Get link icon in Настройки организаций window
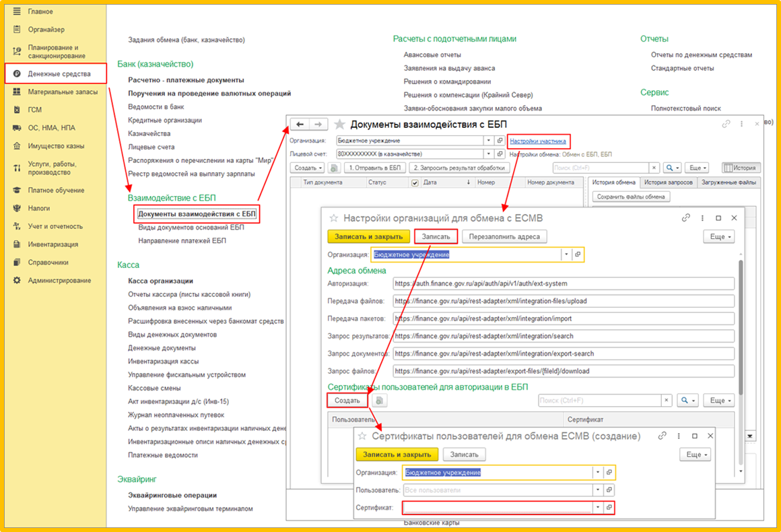The width and height of the screenshot is (781, 532). (686, 218)
